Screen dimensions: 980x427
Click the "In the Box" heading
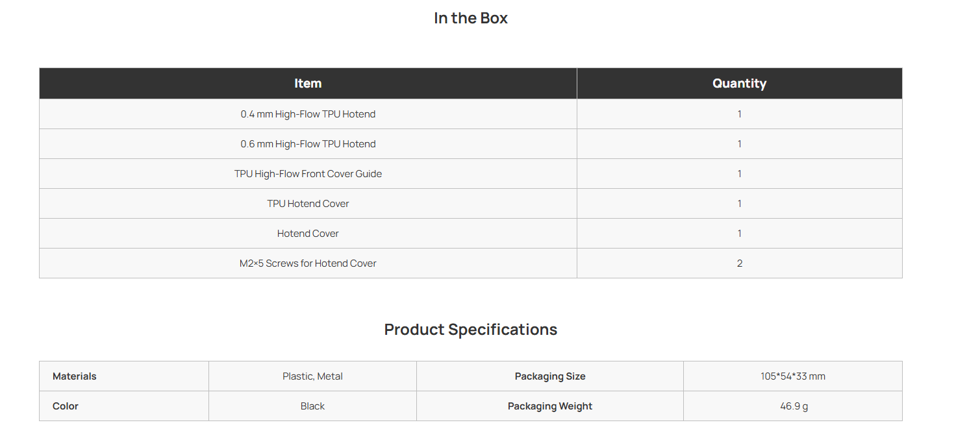click(x=470, y=18)
